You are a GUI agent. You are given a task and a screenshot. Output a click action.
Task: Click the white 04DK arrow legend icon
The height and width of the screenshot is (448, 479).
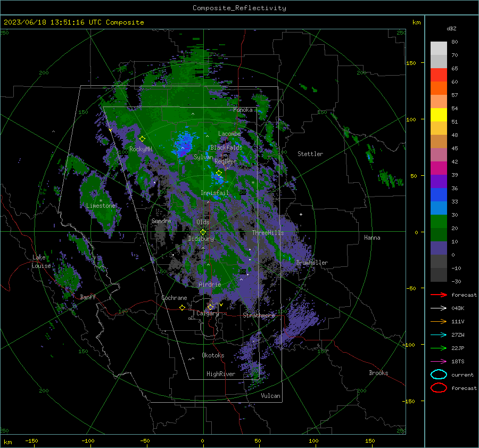coord(439,308)
